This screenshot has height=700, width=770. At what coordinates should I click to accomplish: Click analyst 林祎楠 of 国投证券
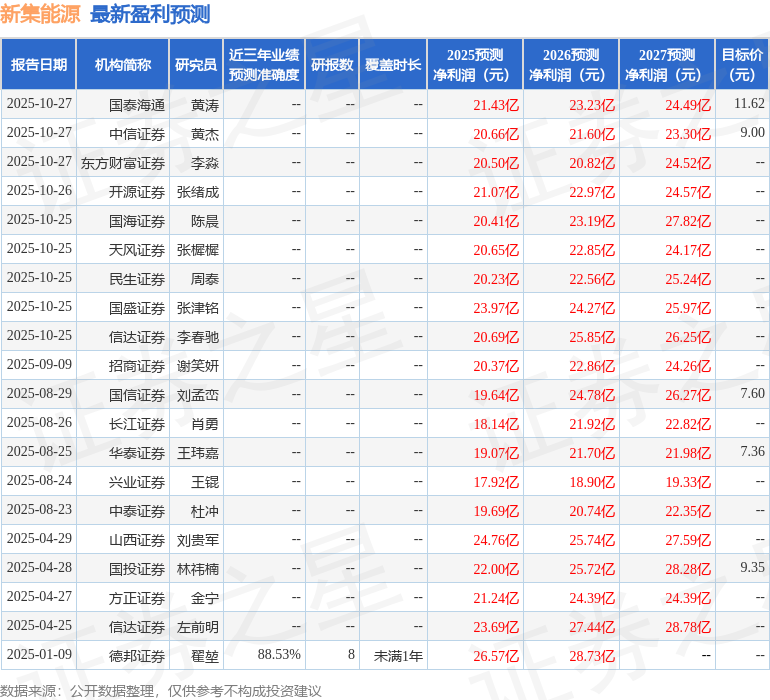tap(197, 569)
